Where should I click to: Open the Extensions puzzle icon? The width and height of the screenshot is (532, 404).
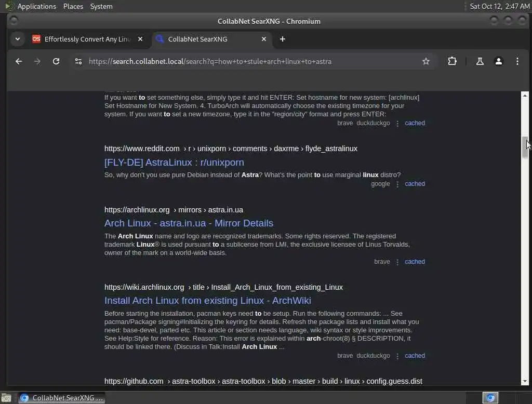(452, 61)
